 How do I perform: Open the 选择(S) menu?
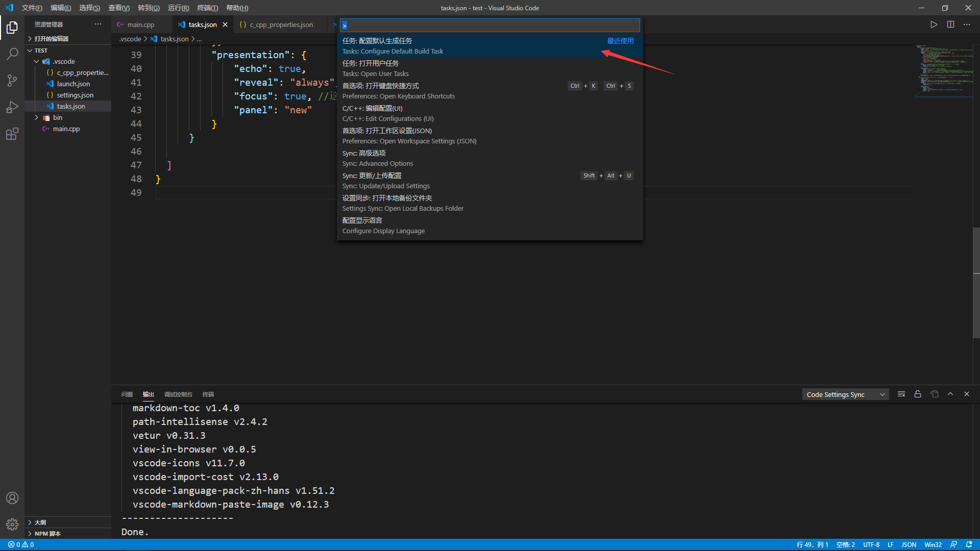(x=90, y=8)
